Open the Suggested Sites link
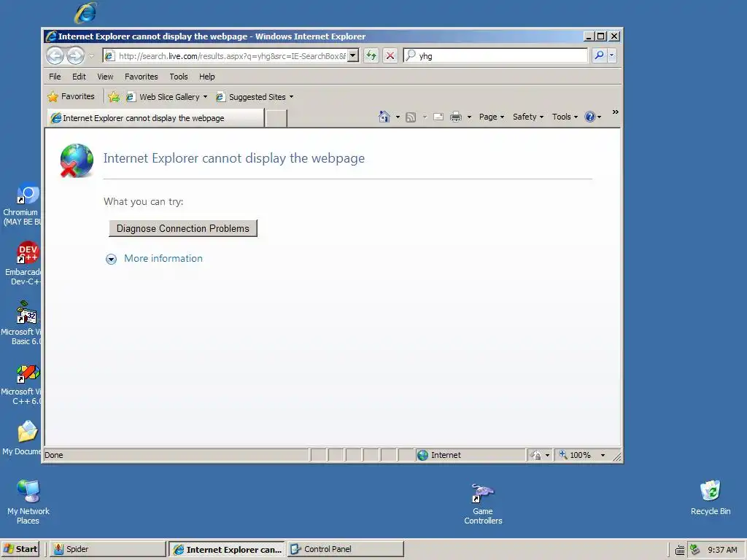The height and width of the screenshot is (560, 747). coord(255,97)
